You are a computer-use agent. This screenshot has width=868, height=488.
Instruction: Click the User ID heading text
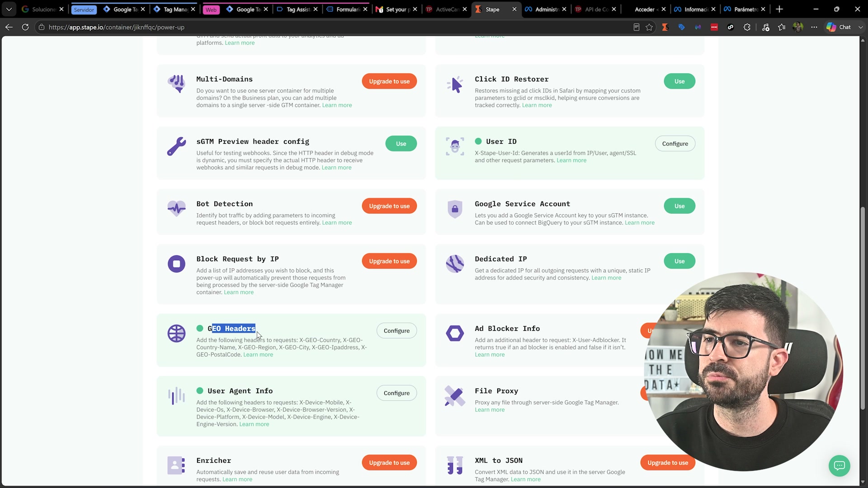(501, 141)
